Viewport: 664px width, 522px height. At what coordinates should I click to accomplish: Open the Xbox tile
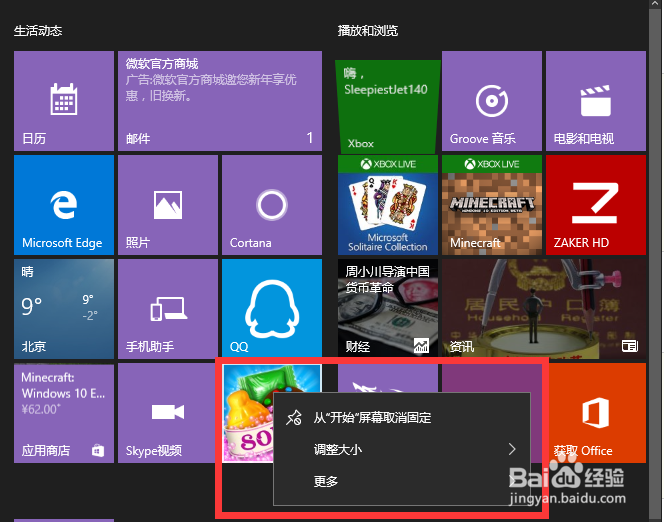pyautogui.click(x=387, y=106)
